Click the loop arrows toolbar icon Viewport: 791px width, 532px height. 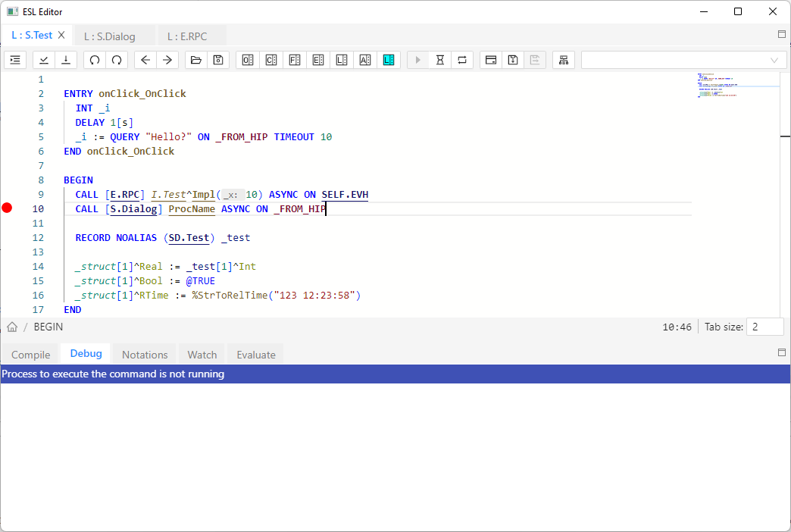tap(461, 60)
